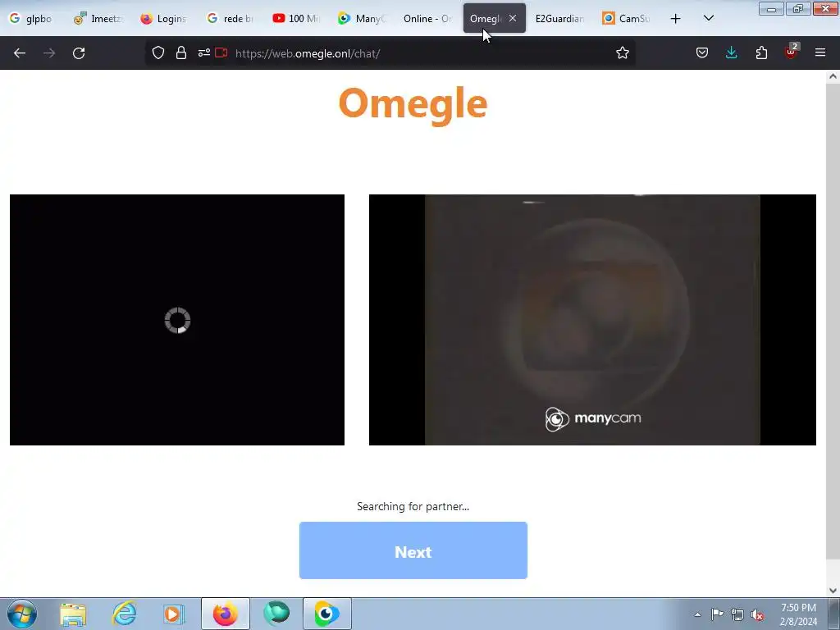Click the stranger video loading panel
Screen dimensions: 840x630
177,320
